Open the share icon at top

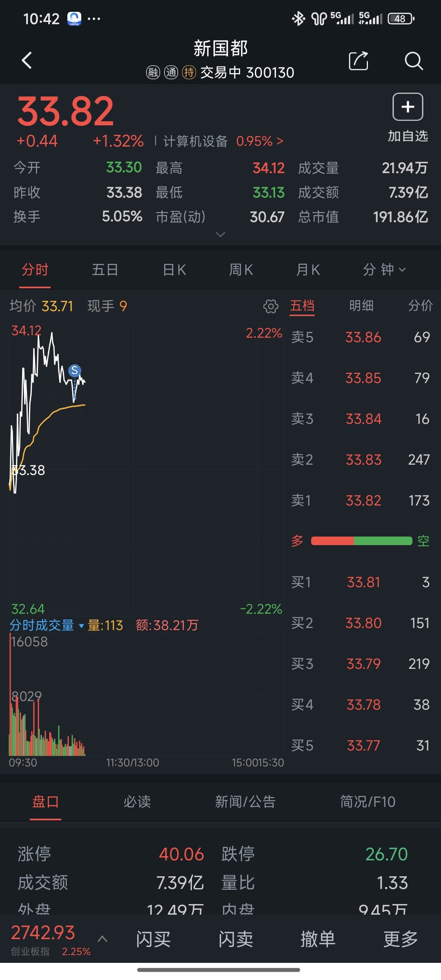[359, 61]
